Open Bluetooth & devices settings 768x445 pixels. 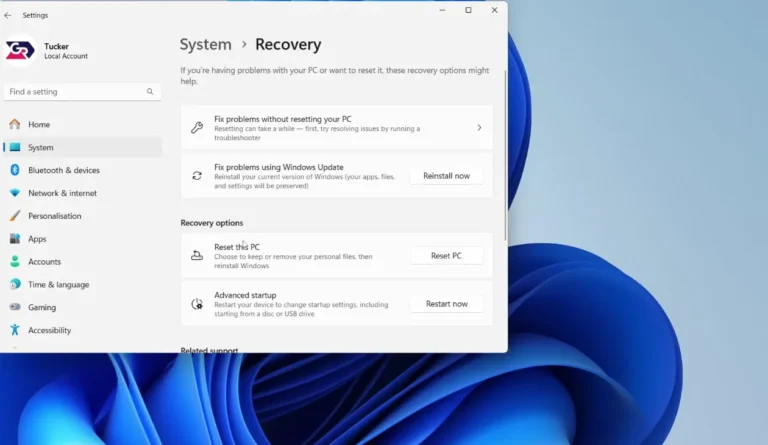(x=82, y=170)
